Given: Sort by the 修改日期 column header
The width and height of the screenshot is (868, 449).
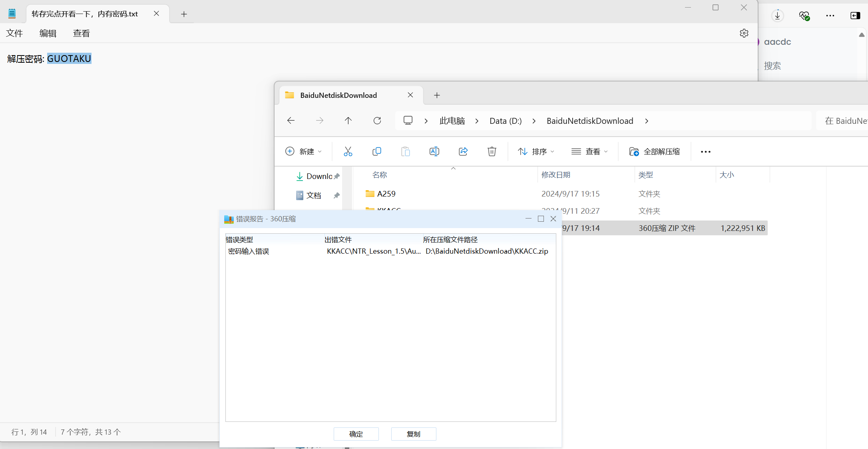Looking at the screenshot, I should click(556, 175).
